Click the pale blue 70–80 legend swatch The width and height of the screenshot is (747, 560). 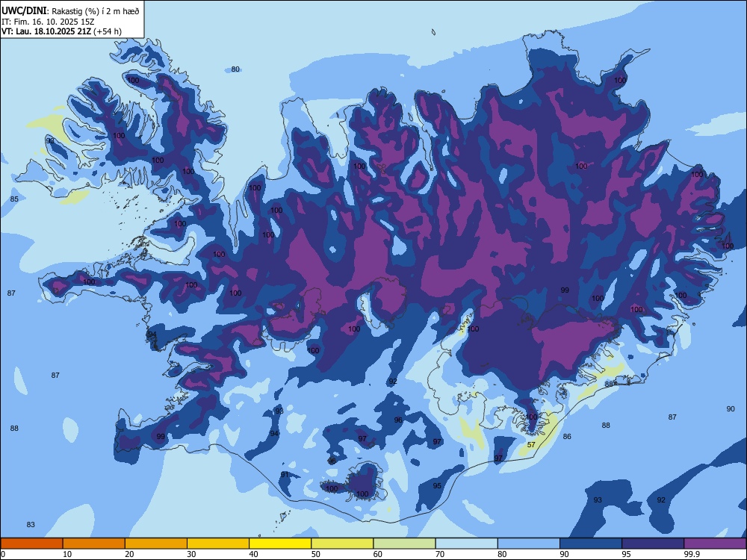(x=467, y=544)
